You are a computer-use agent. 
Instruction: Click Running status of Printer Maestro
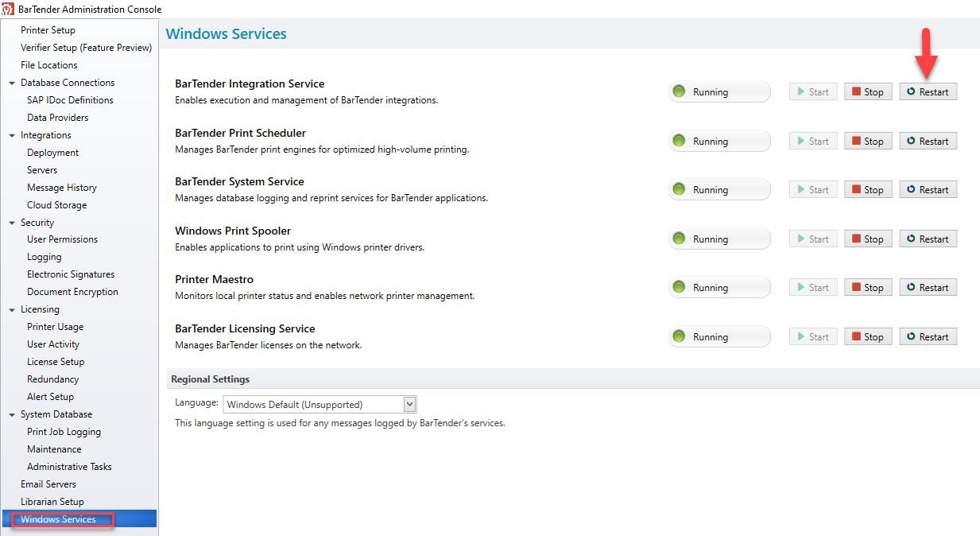(x=719, y=288)
